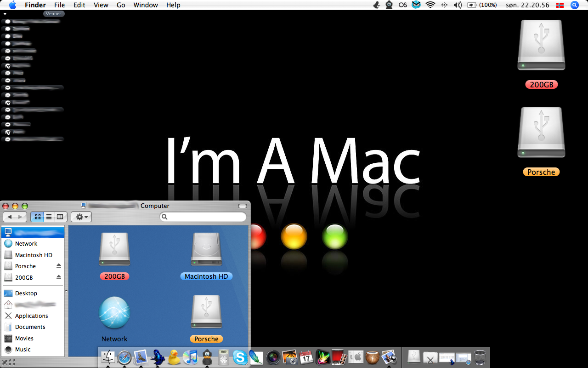Screen dimensions: 588x368
Task: Collapse the Venner buddy list triangle
Action: (x=5, y=14)
